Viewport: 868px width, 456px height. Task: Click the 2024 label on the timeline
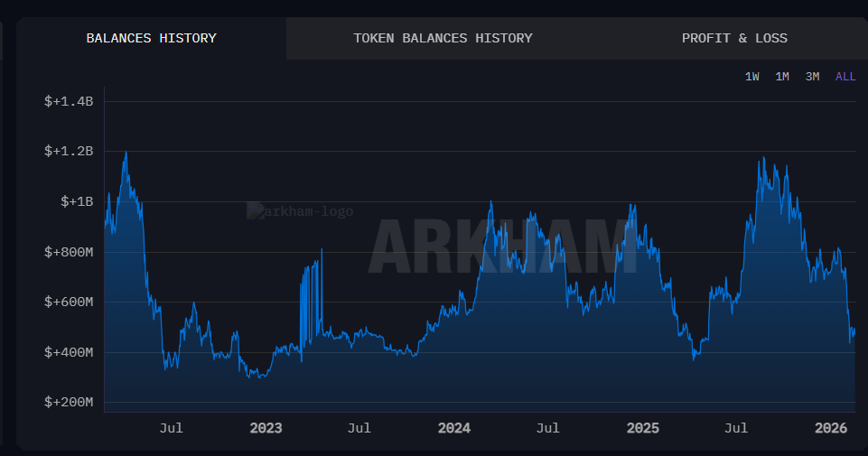pyautogui.click(x=453, y=428)
